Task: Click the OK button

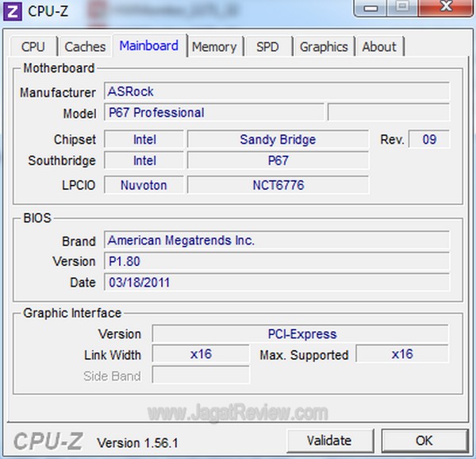Action: click(424, 441)
